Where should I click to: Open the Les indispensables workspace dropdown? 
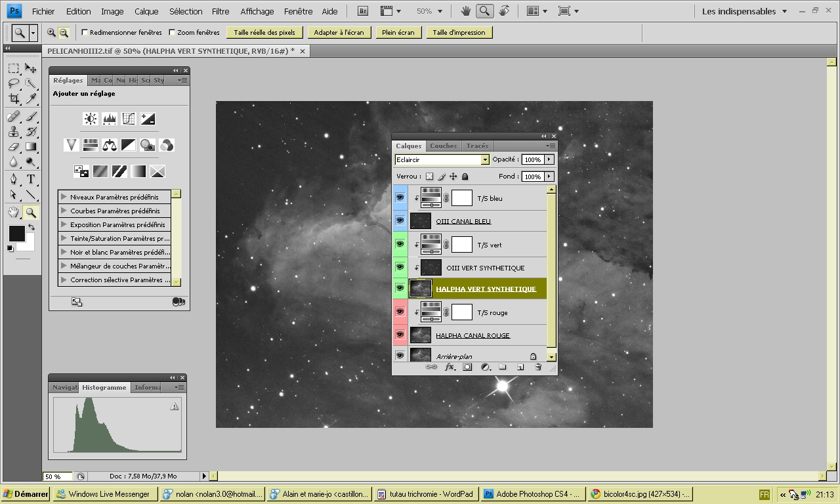(x=744, y=11)
